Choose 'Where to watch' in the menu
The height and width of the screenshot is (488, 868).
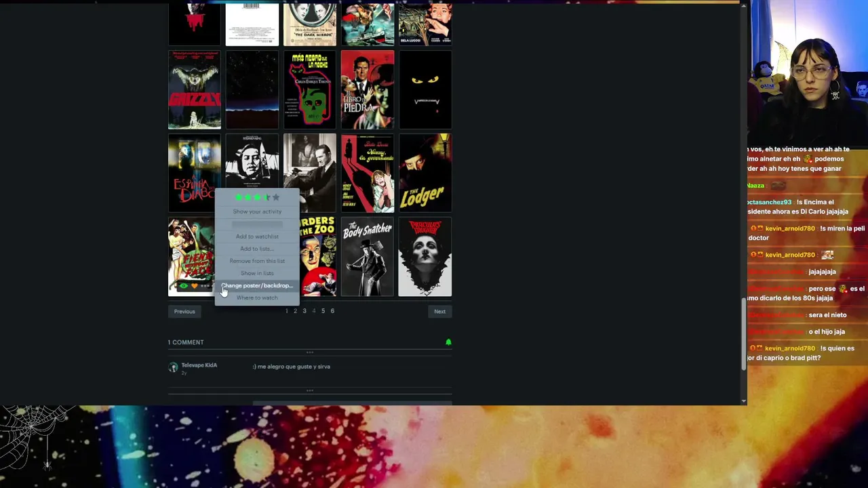click(257, 298)
